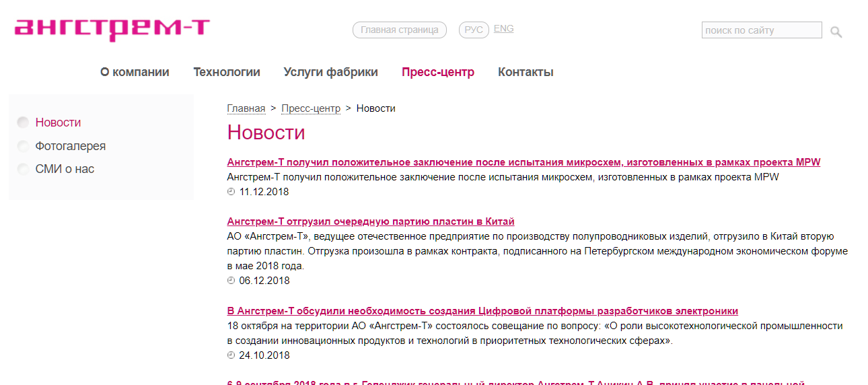Open СМИ о нас in the sidebar
The height and width of the screenshot is (385, 868).
[x=65, y=169]
